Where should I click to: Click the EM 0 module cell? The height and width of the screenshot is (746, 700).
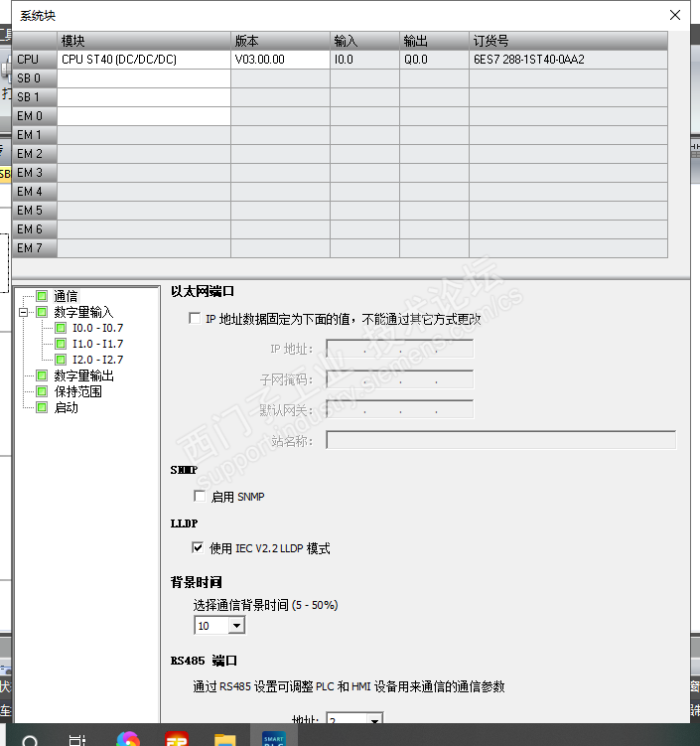pyautogui.click(x=144, y=116)
